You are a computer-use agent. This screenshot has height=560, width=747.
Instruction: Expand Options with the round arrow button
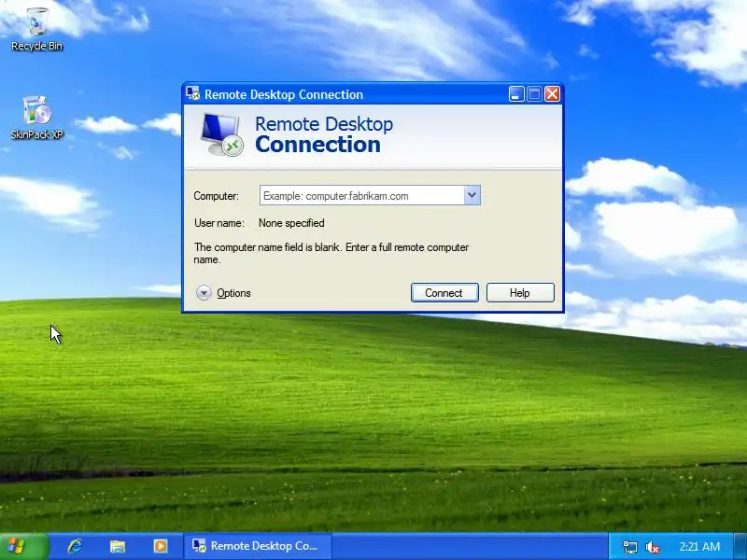coord(204,292)
